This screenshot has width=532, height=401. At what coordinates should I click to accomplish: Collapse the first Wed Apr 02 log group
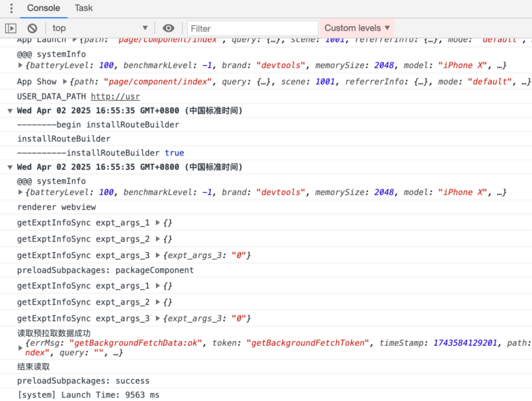click(10, 111)
